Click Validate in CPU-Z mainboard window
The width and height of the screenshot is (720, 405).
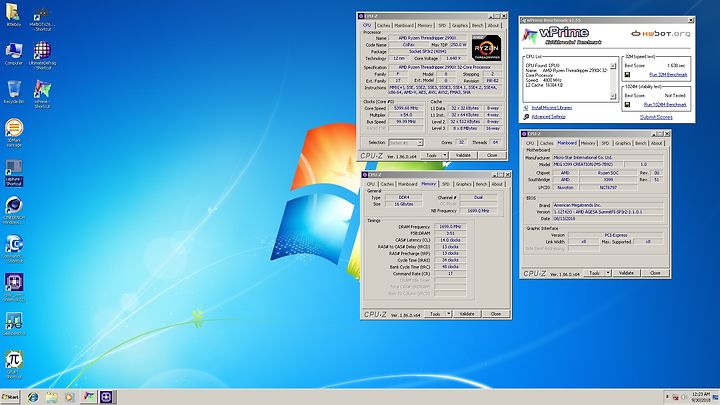626,273
